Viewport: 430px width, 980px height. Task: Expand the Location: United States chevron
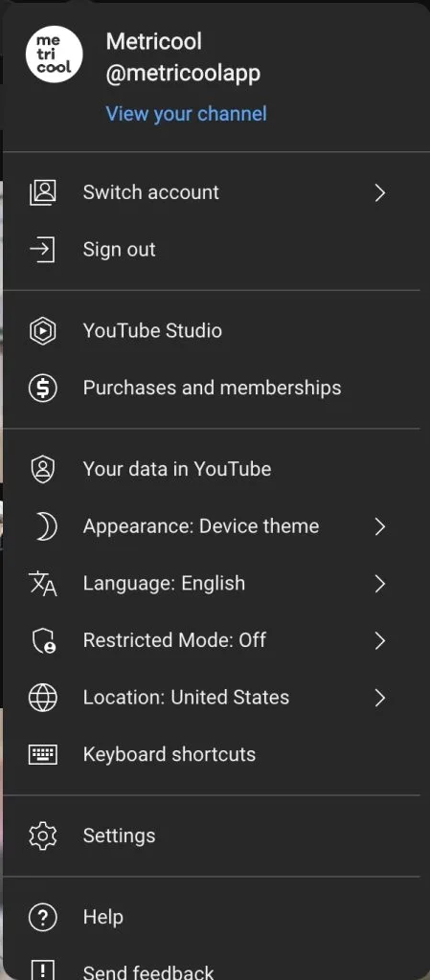pyautogui.click(x=380, y=698)
